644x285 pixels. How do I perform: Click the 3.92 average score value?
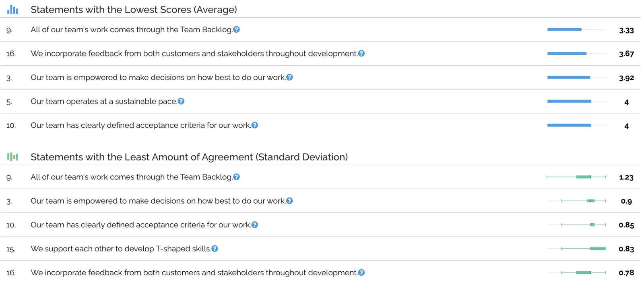[626, 78]
